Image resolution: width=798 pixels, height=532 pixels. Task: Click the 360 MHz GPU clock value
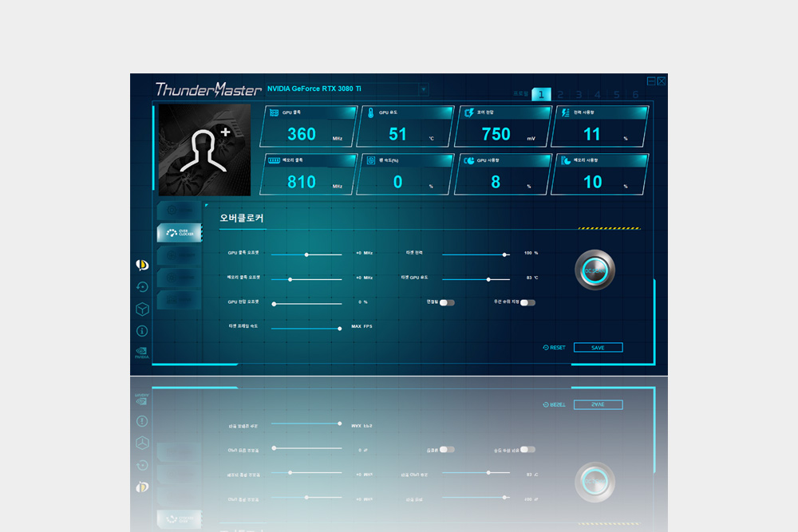[302, 134]
